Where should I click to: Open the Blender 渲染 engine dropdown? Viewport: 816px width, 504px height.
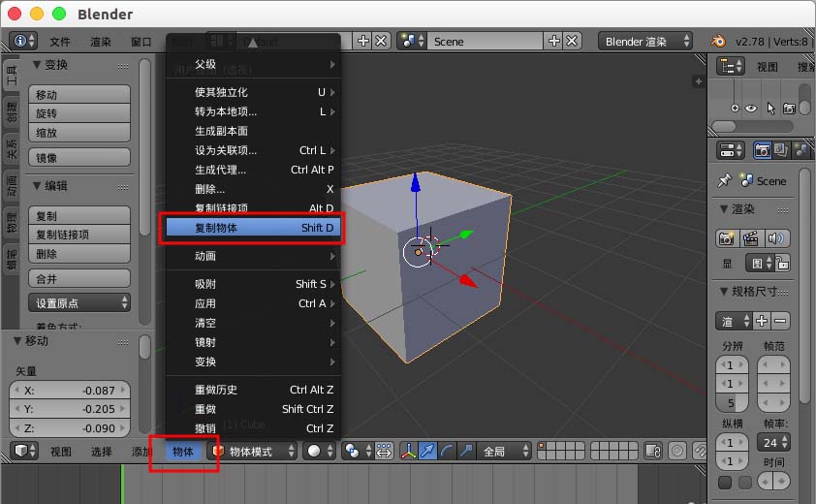(x=645, y=41)
